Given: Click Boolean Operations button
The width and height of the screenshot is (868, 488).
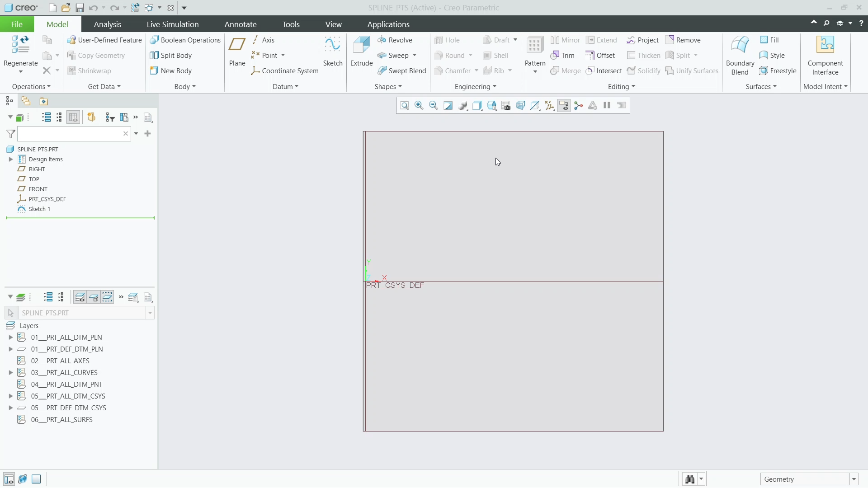Looking at the screenshot, I should click(185, 40).
